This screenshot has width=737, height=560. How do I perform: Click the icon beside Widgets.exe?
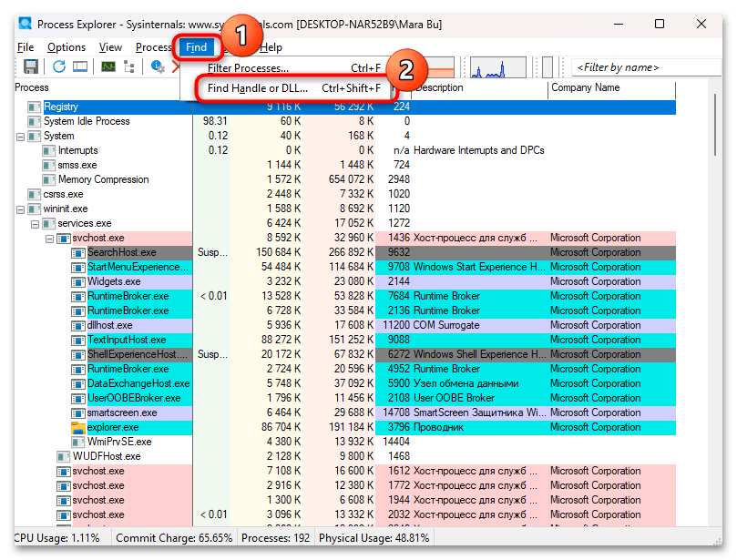tap(78, 282)
